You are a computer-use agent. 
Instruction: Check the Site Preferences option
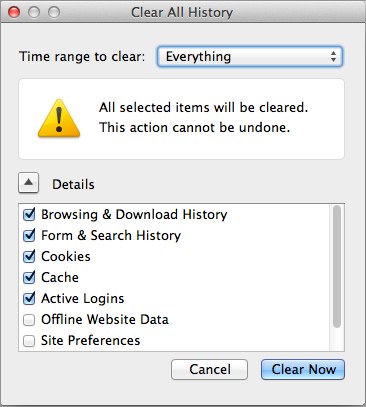tap(29, 341)
